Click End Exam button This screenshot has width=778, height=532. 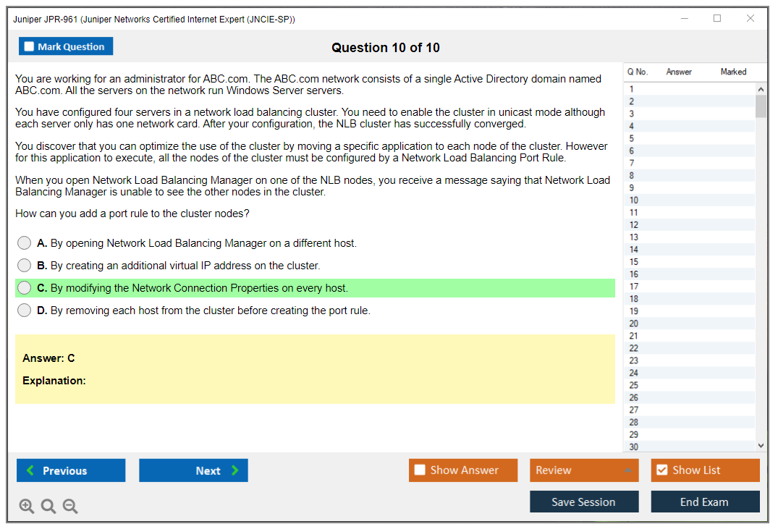pos(705,502)
